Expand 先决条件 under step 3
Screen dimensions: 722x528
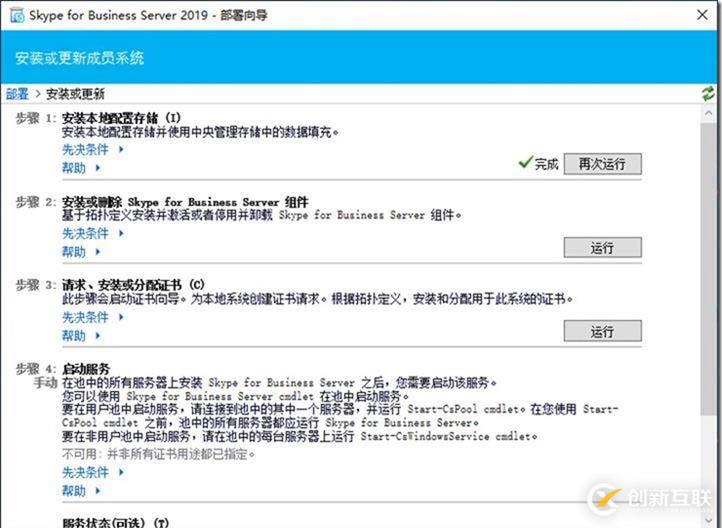click(x=93, y=317)
